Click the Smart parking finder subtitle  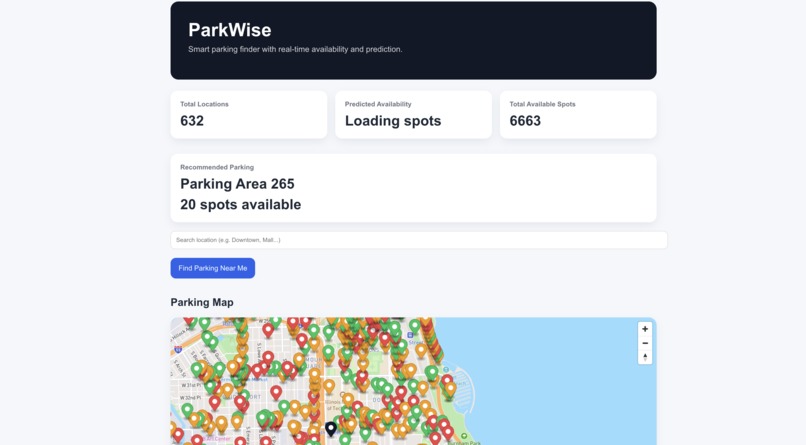295,49
